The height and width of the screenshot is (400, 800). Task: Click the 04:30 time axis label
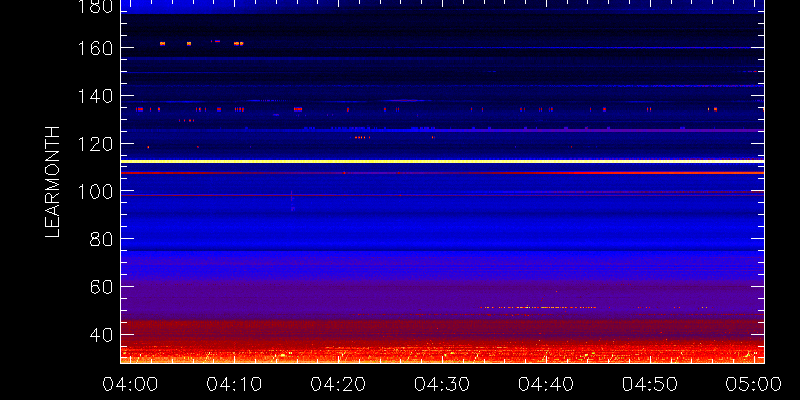tap(442, 384)
